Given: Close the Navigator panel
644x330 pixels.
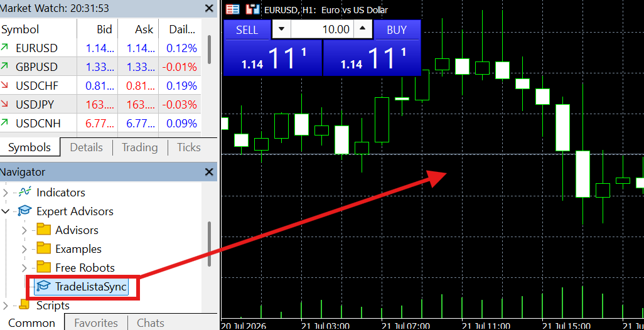Looking at the screenshot, I should click(x=209, y=172).
